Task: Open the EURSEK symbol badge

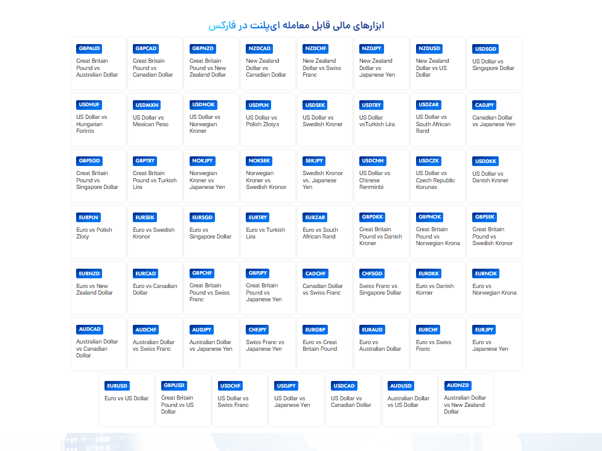Action: coord(145,217)
